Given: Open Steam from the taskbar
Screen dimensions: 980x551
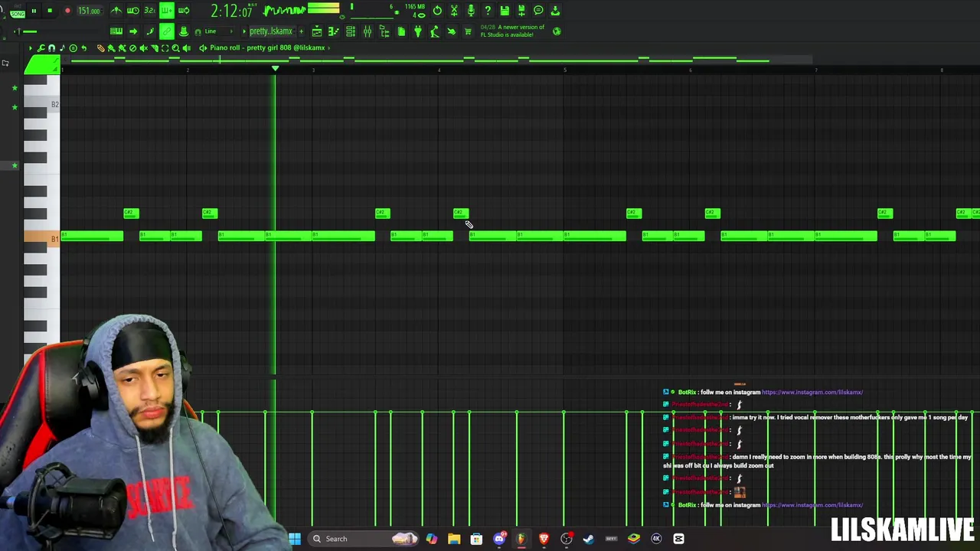Looking at the screenshot, I should pyautogui.click(x=588, y=539).
